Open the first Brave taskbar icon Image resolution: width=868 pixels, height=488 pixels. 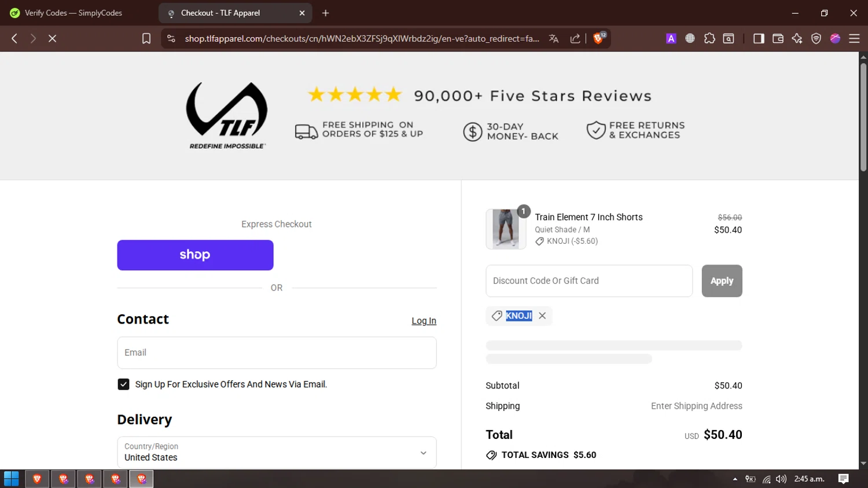pyautogui.click(x=37, y=479)
